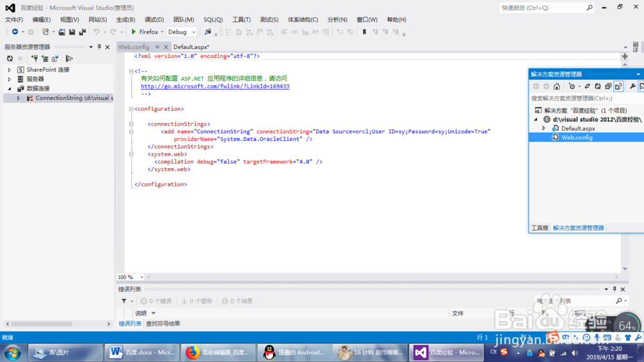644x362 pixels.
Task: Open Firefox from the Windows taskbar
Action: tap(218, 352)
